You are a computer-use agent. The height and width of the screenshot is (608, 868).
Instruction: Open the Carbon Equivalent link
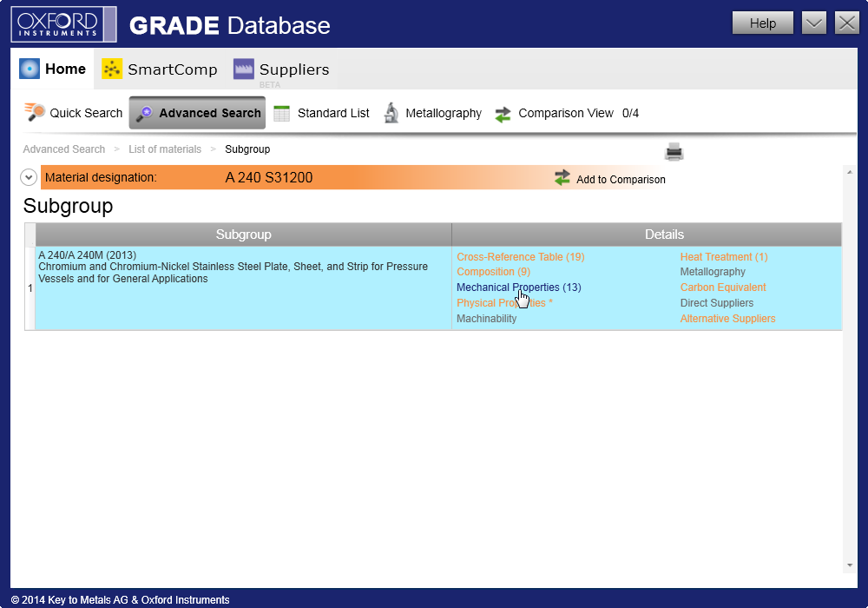(723, 287)
